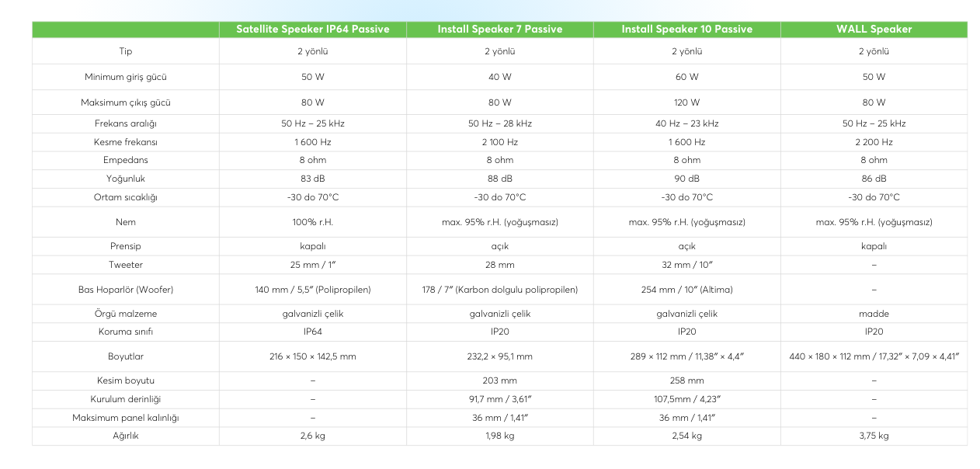Click the 120 W maximum output cell
980x469 pixels.
686,102
